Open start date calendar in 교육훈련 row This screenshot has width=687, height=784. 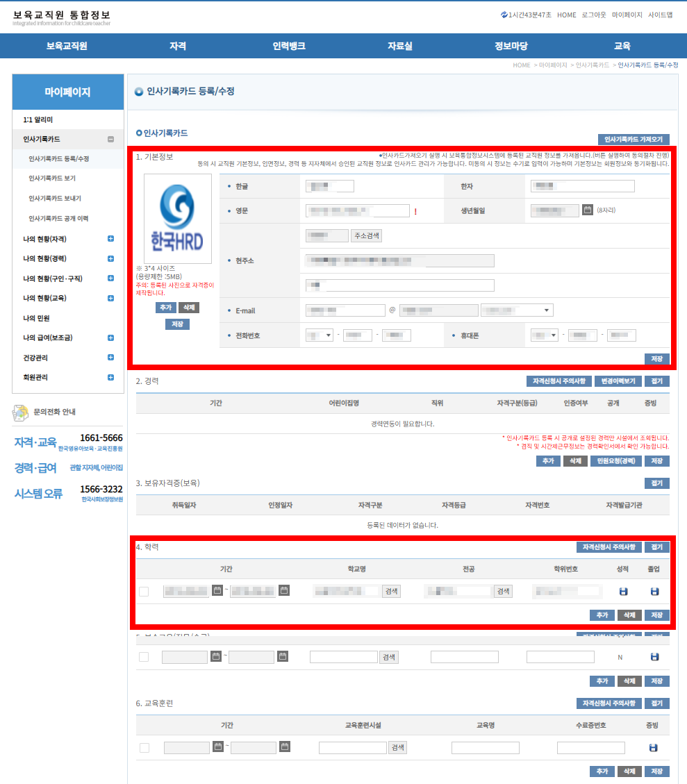pyautogui.click(x=217, y=747)
